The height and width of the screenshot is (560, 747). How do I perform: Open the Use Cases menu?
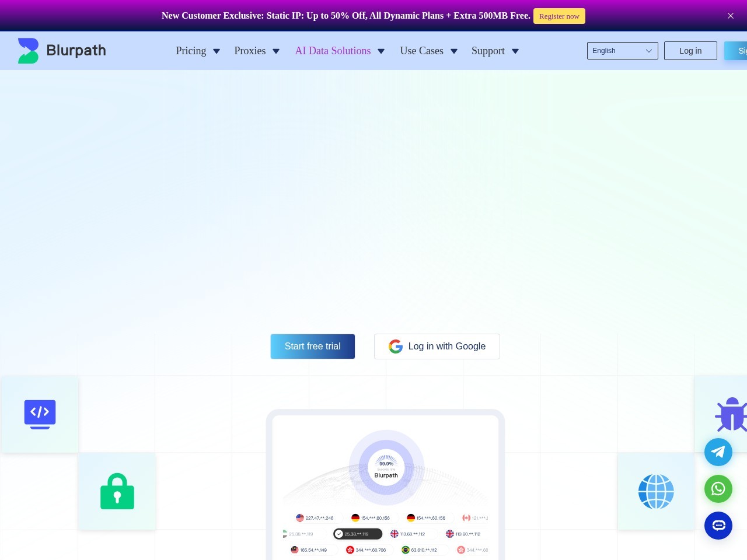[x=421, y=51]
